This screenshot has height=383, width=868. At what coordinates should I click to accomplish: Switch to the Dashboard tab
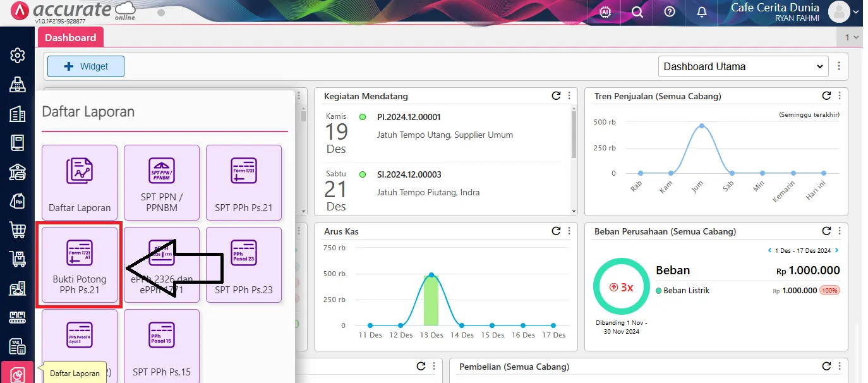(x=70, y=37)
